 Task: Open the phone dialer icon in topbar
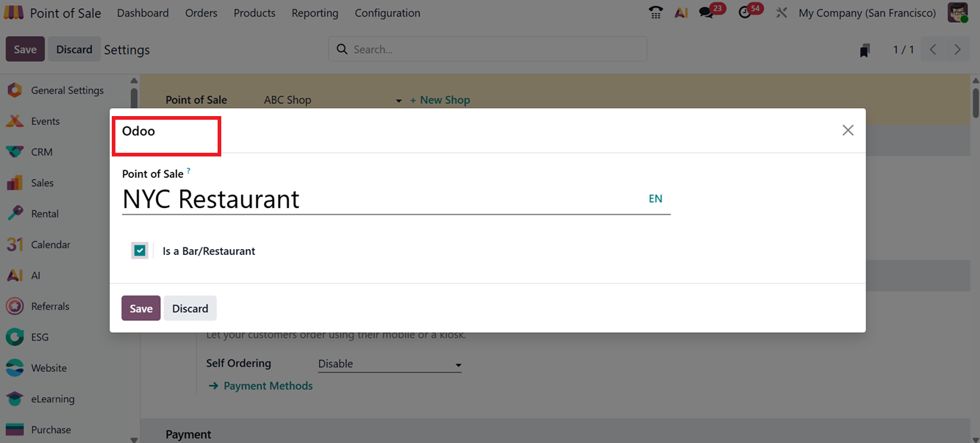[655, 12]
